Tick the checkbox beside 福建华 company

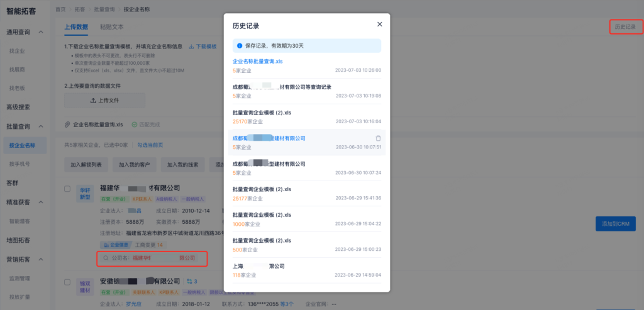tap(67, 188)
